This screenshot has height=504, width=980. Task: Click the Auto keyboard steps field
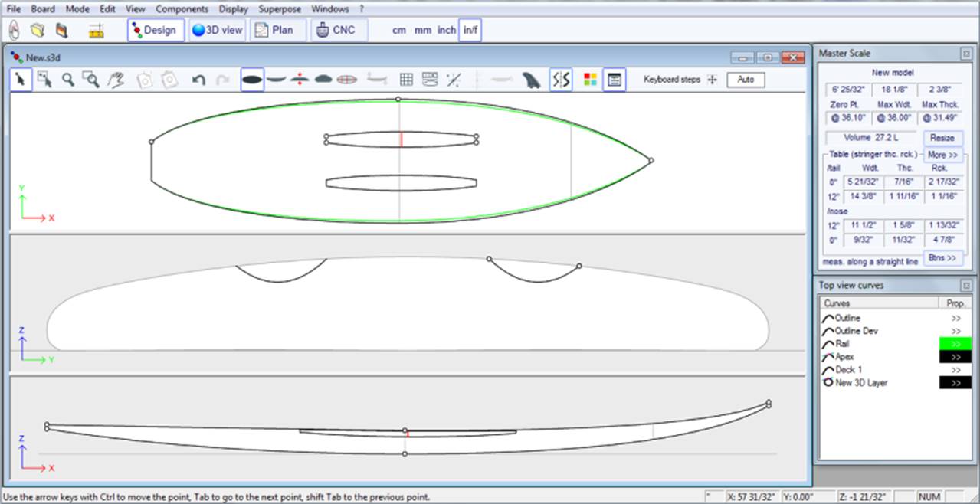pyautogui.click(x=746, y=80)
